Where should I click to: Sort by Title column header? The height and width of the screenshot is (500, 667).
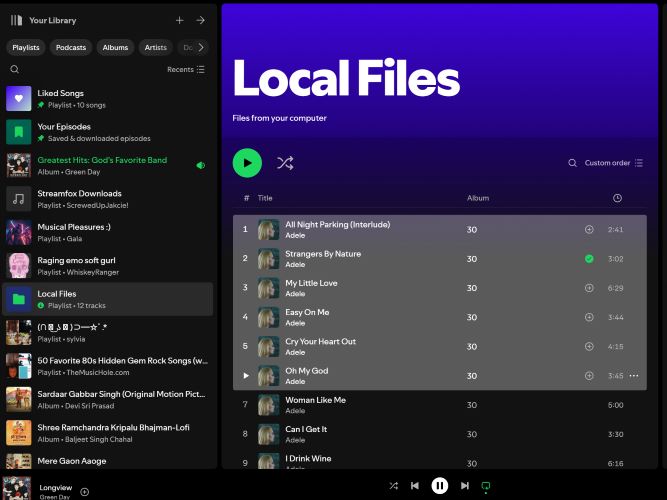[x=265, y=198]
